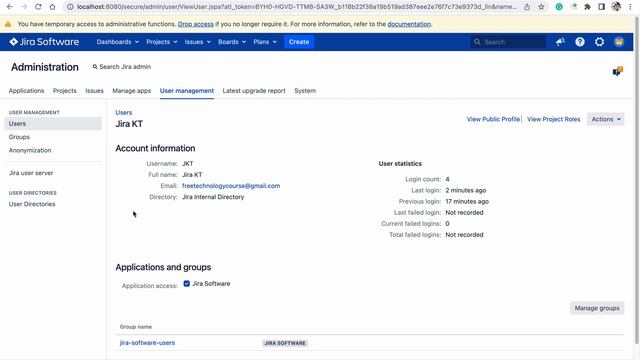
Task: Select Groups in sidebar
Action: [x=19, y=137]
